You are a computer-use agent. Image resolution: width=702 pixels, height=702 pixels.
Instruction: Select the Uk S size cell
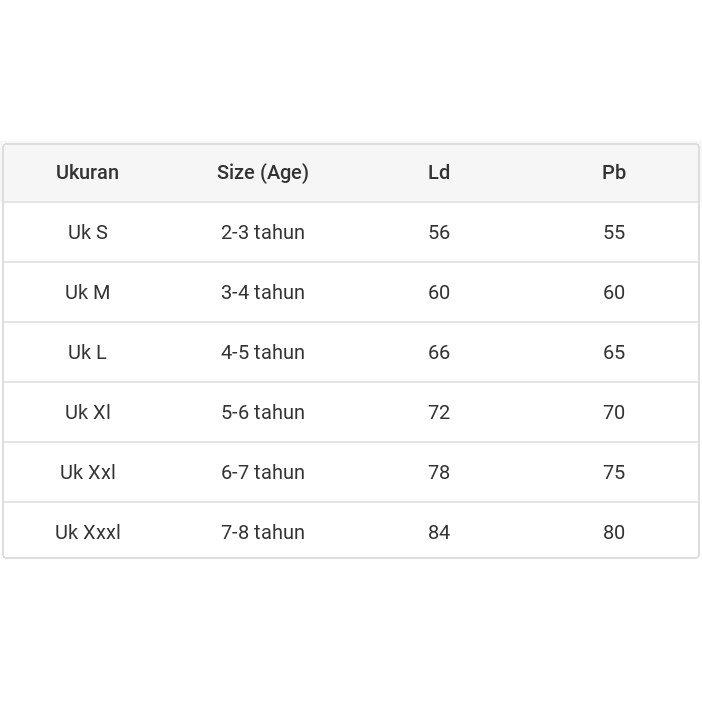[x=87, y=232]
